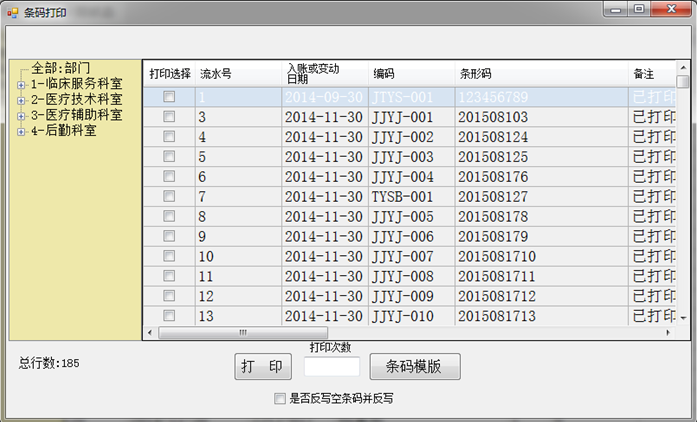Select code cell JJYJ-008

[412, 276]
